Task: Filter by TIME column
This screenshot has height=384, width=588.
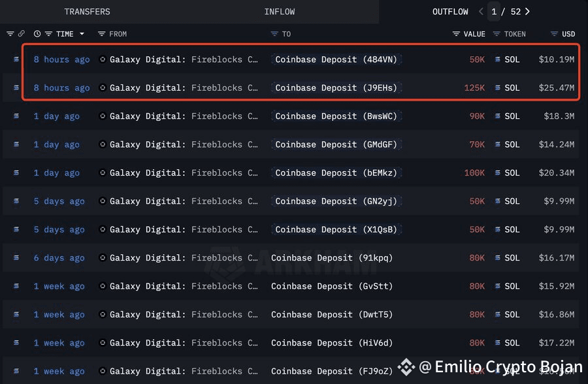Action: (48, 34)
